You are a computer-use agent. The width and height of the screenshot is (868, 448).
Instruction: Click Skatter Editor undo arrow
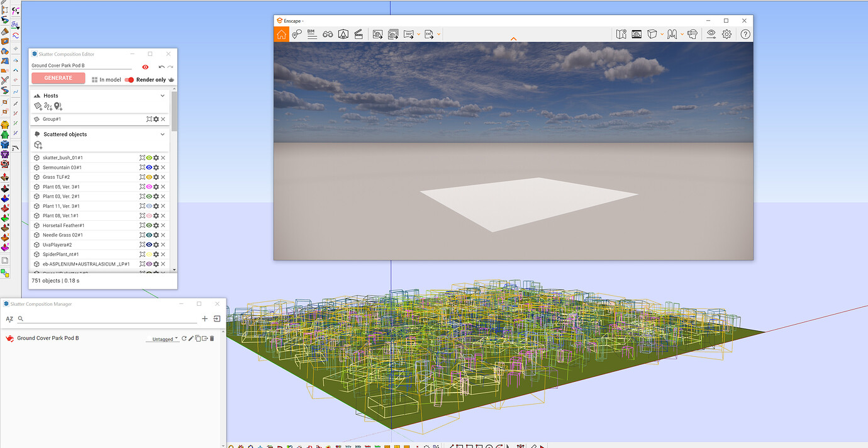pos(162,66)
